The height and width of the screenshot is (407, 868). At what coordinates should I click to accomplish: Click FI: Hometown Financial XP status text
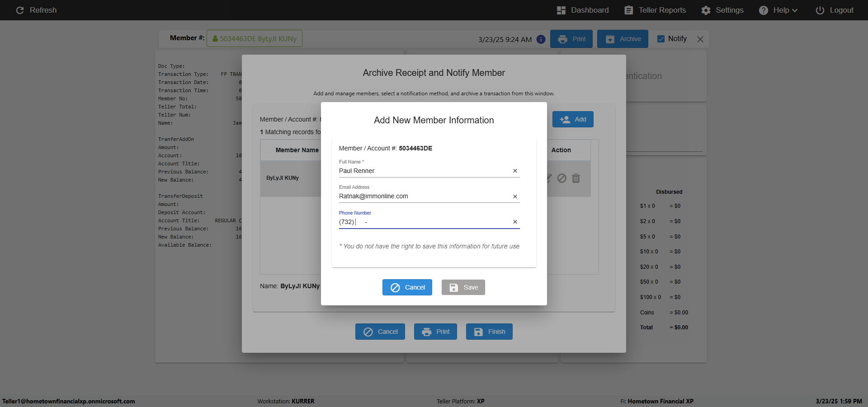[657, 401]
